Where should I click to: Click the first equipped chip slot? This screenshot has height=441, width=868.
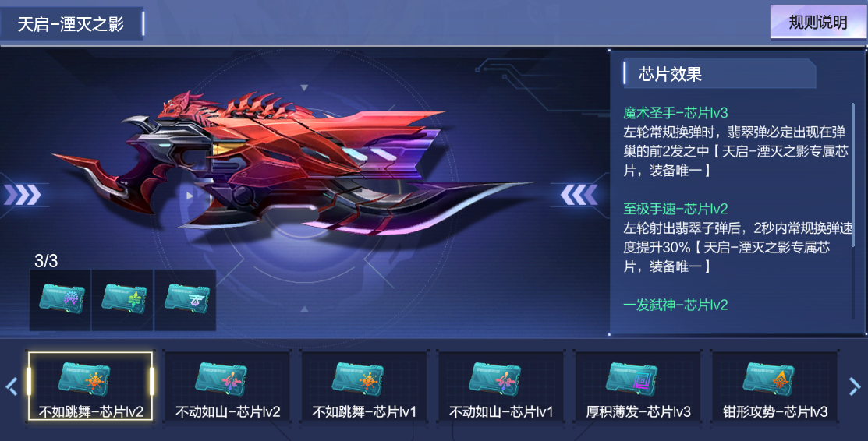[60, 300]
